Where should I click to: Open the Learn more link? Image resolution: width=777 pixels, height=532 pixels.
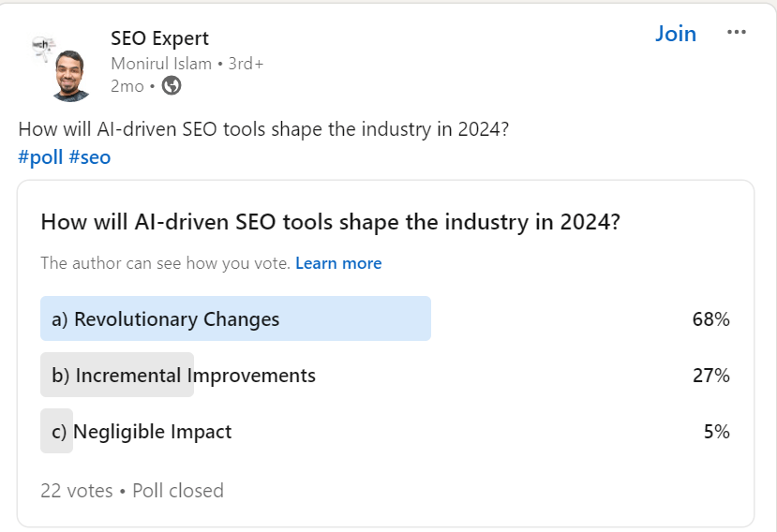pos(338,263)
